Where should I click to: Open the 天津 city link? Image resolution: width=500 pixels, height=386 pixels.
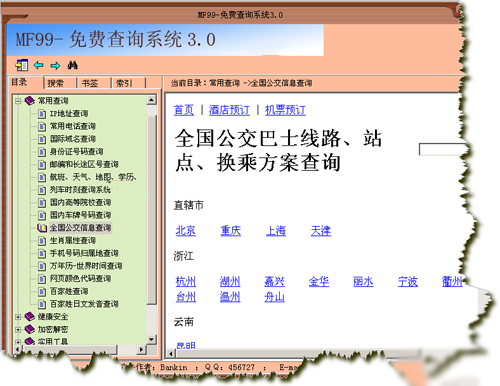pos(321,231)
